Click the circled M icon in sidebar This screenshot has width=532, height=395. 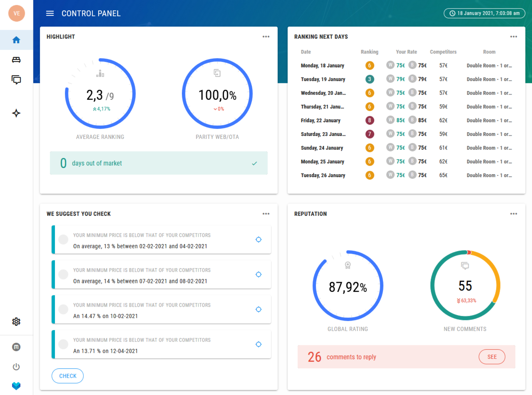click(x=16, y=347)
